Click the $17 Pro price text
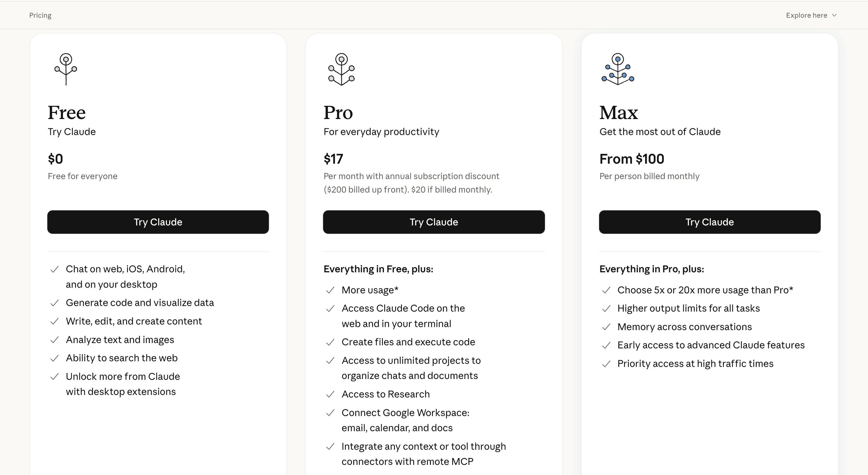Viewport: 868px width, 475px height. (333, 159)
